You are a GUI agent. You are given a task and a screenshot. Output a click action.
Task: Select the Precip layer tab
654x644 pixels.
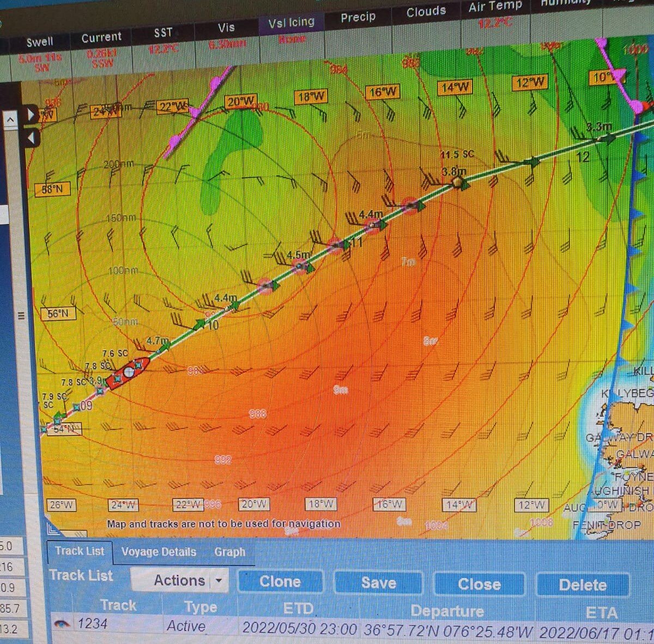[x=358, y=17]
